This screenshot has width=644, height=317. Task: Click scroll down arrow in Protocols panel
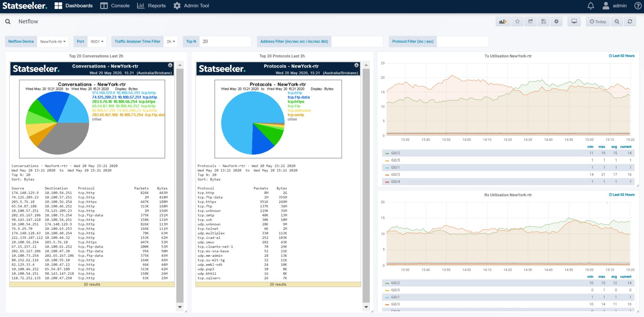tap(366, 307)
